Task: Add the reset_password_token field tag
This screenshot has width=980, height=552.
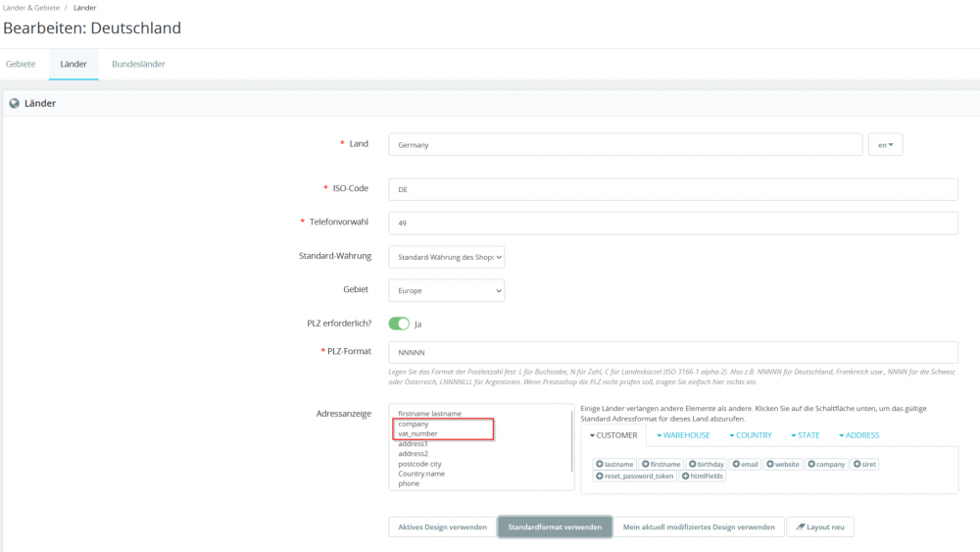Action: [x=634, y=476]
